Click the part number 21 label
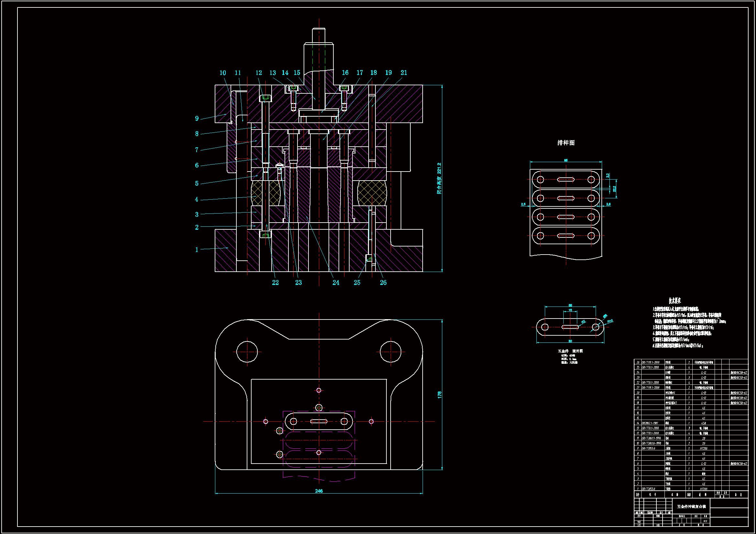756x534 pixels. pyautogui.click(x=404, y=73)
